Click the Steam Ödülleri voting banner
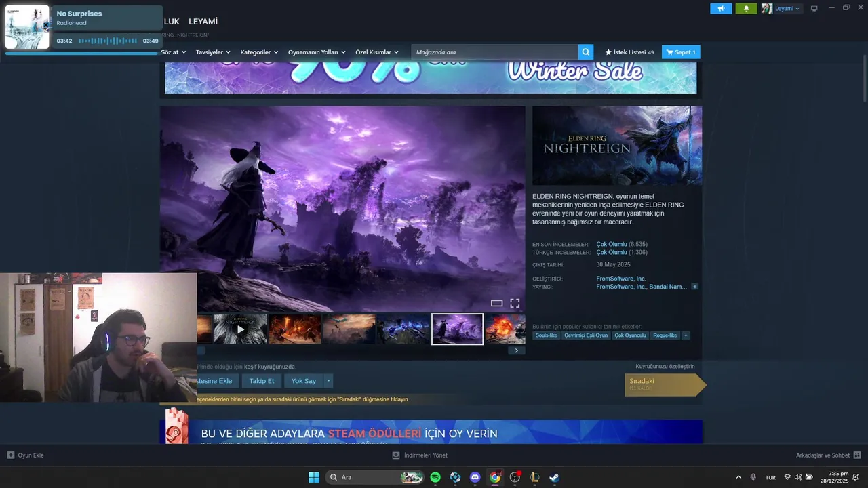The width and height of the screenshot is (868, 488). [x=431, y=432]
